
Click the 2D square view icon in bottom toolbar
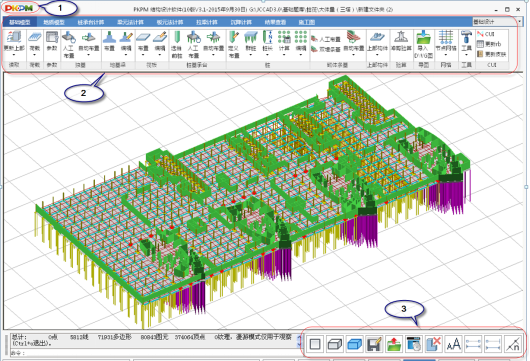[x=315, y=344]
